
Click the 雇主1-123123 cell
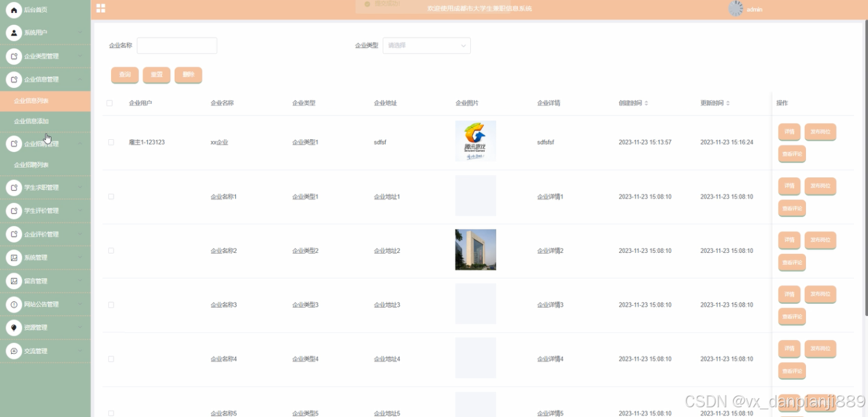tap(147, 142)
